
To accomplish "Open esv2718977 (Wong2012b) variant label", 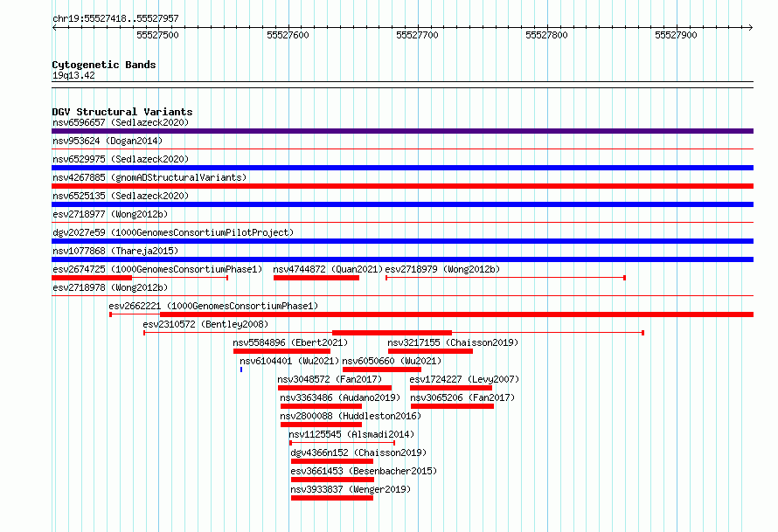I will click(110, 214).
